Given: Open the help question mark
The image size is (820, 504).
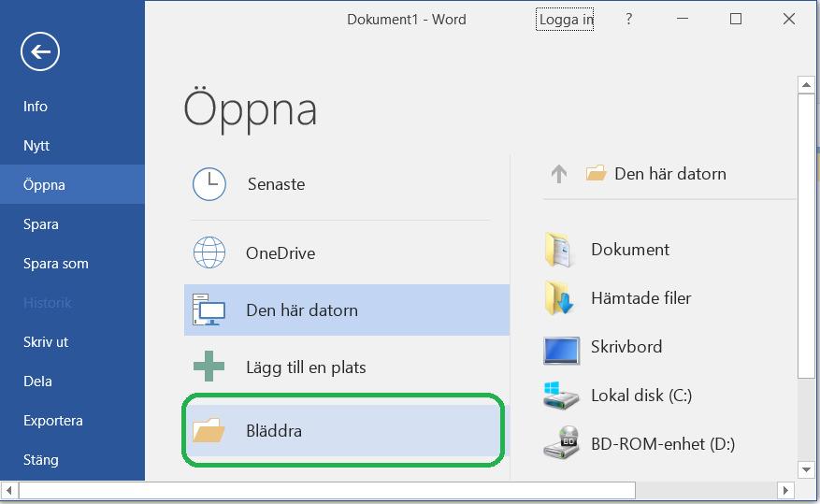Looking at the screenshot, I should (628, 20).
